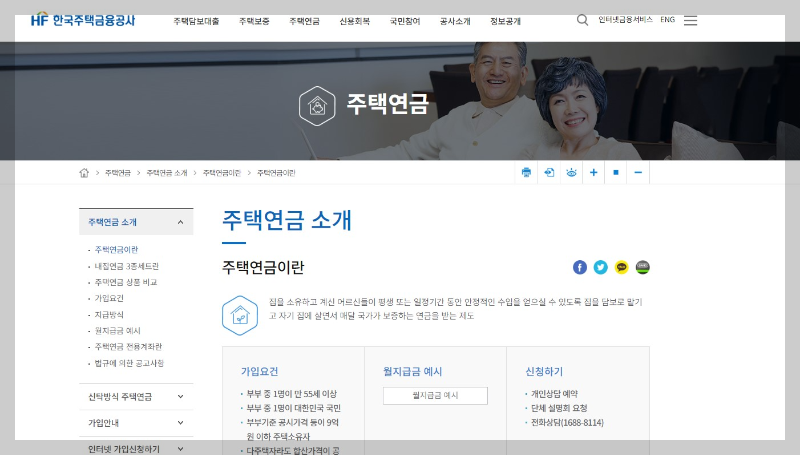
Task: Click the 월지급금 예시 card heading
Action: coord(412,371)
